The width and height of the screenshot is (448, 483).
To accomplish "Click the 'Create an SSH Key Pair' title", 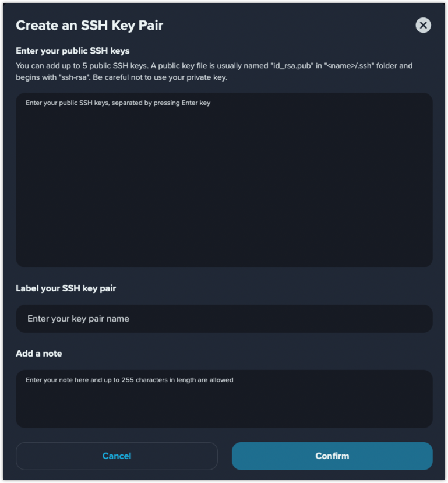I will tap(89, 26).
